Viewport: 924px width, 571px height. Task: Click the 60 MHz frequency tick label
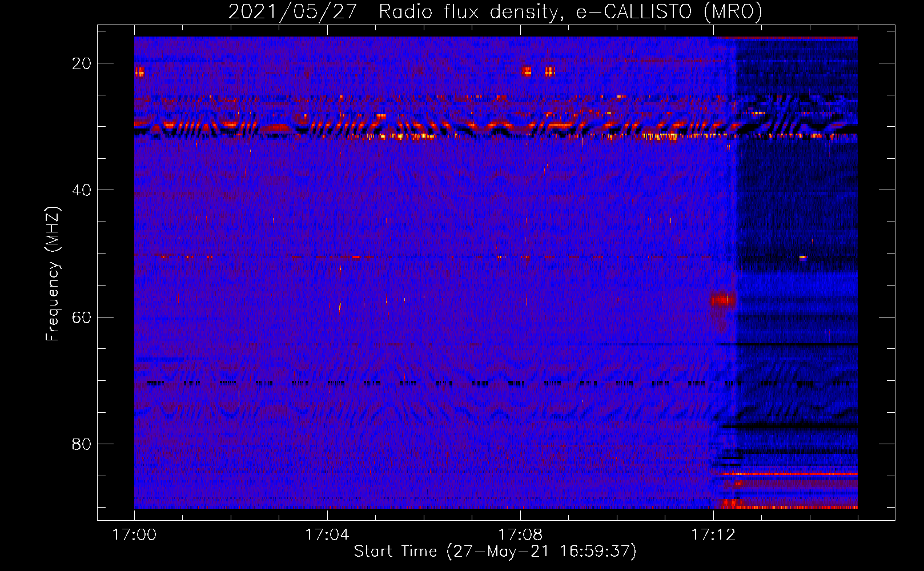pos(82,317)
